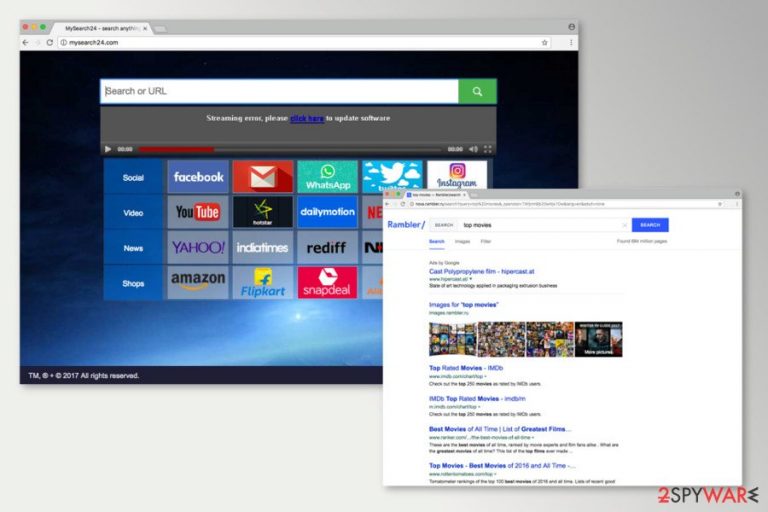Switch to the MySearch24 browser tab

coord(100,28)
